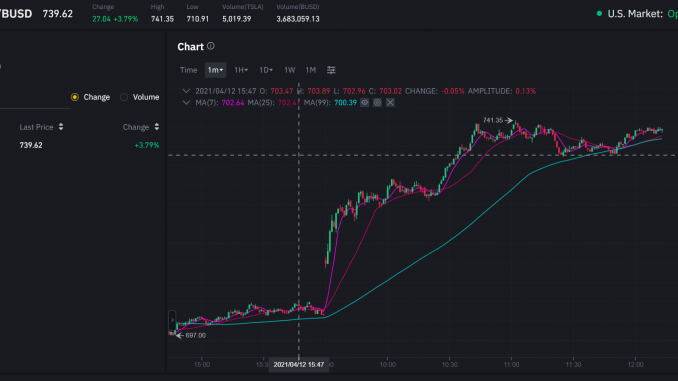Image resolution: width=678 pixels, height=381 pixels.
Task: Select the Volume radio button
Action: [x=124, y=97]
